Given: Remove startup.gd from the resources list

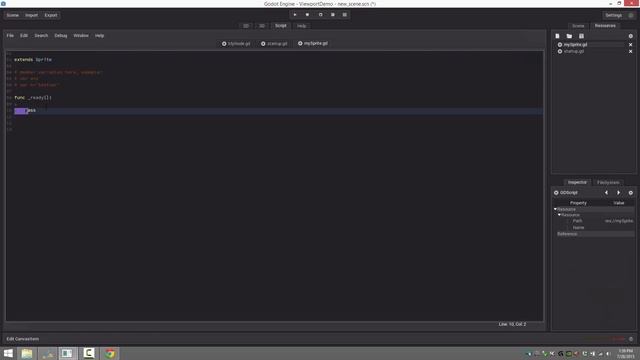Looking at the screenshot, I should [x=631, y=51].
